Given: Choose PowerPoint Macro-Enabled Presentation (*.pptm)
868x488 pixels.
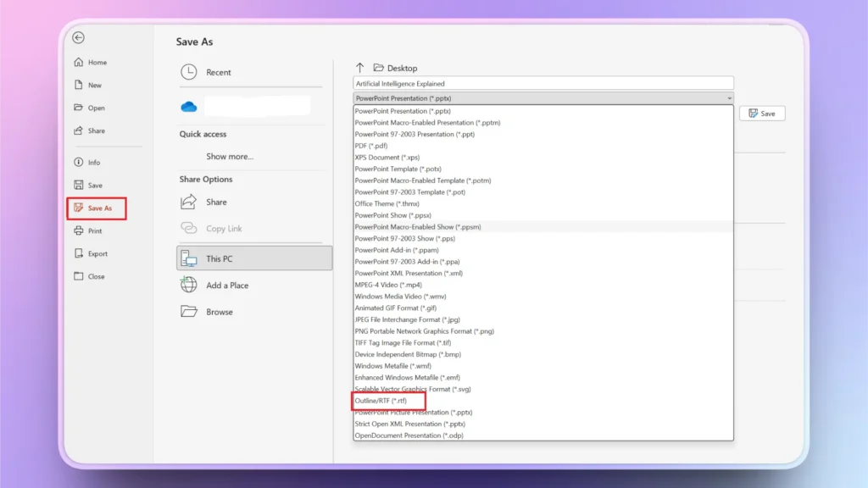Looking at the screenshot, I should click(x=543, y=123).
